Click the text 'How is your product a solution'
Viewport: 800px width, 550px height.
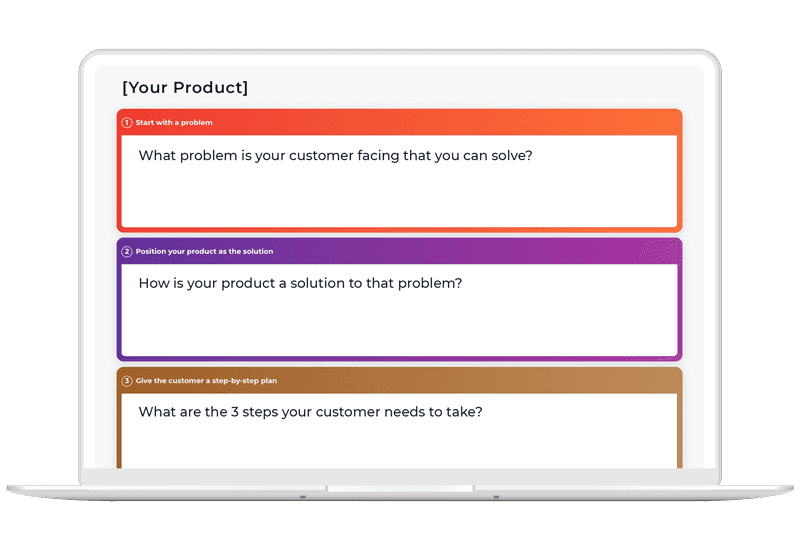point(242,283)
